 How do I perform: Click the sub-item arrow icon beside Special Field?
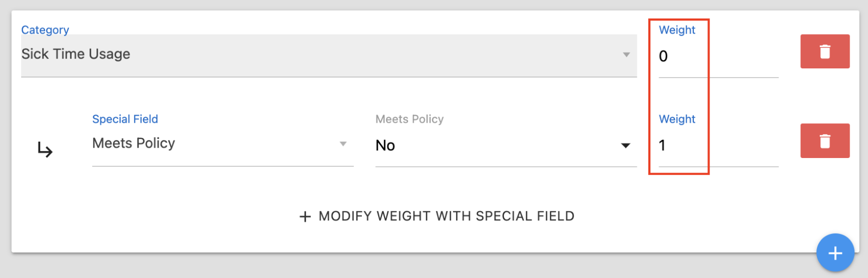tap(45, 149)
